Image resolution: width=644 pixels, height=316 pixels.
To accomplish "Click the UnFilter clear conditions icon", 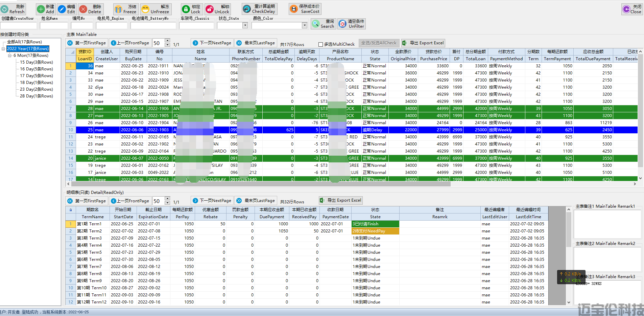I will 342,24.
